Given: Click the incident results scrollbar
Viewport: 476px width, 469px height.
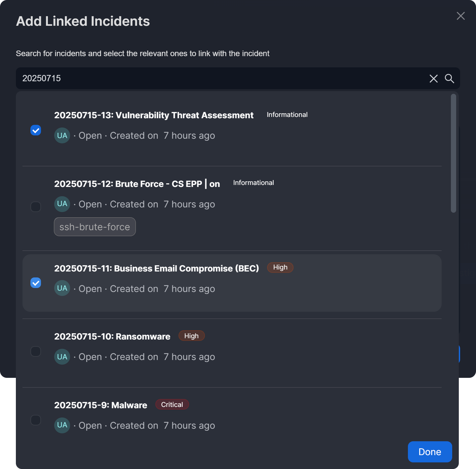Looking at the screenshot, I should point(454,153).
